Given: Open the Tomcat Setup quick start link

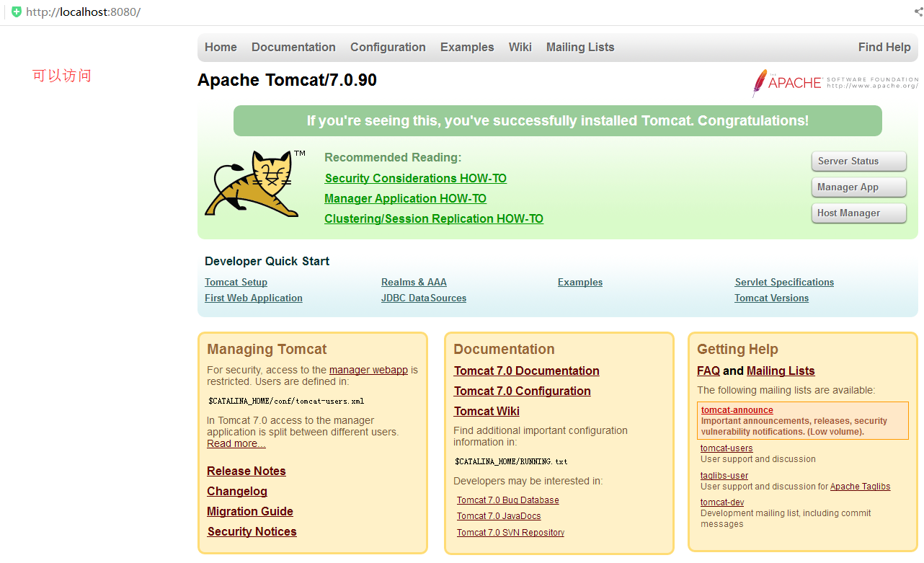Looking at the screenshot, I should [x=236, y=283].
